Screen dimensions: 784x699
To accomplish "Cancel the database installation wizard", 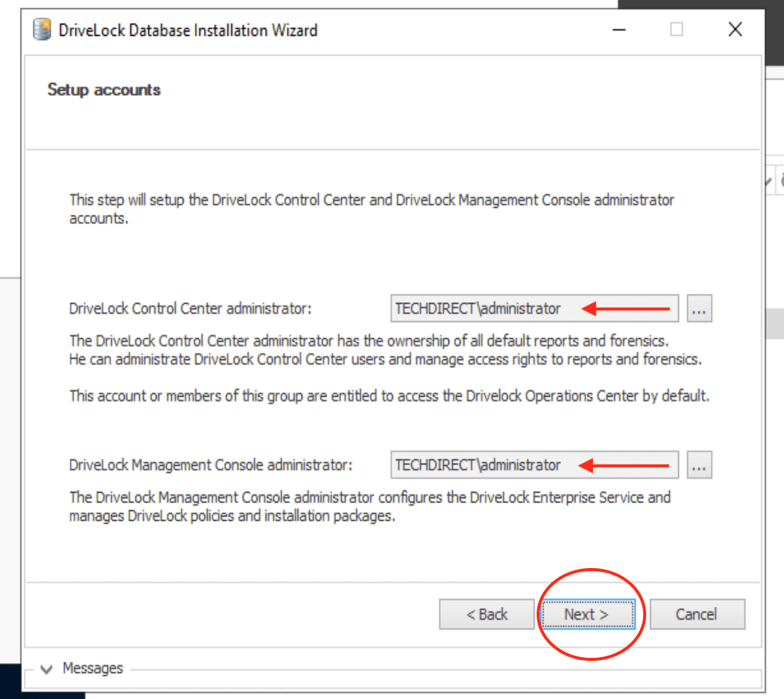I will click(696, 614).
